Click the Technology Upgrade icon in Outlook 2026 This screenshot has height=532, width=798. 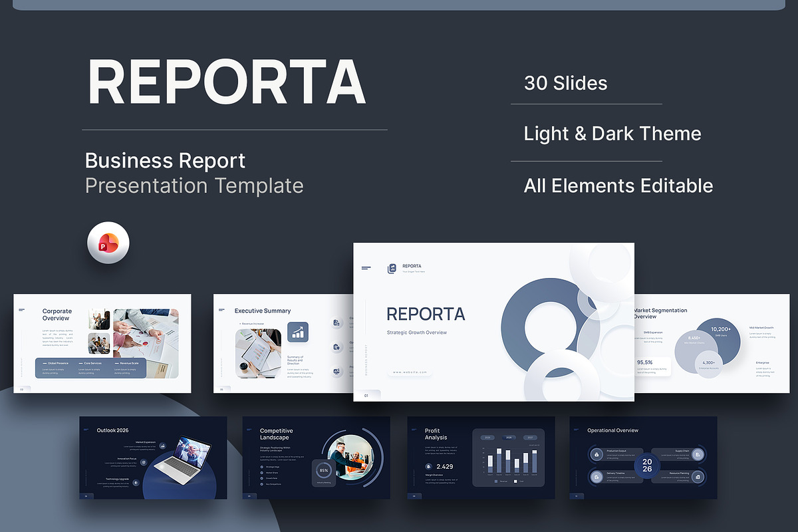tap(134, 483)
